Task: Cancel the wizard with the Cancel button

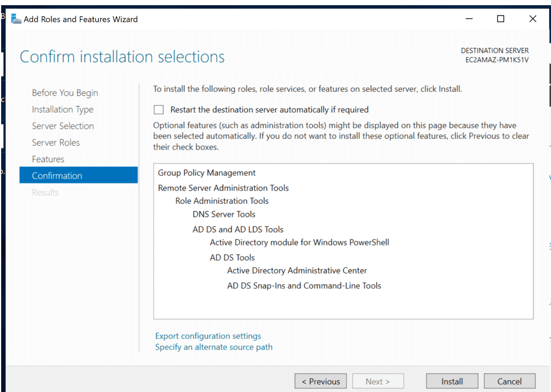Action: point(509,382)
